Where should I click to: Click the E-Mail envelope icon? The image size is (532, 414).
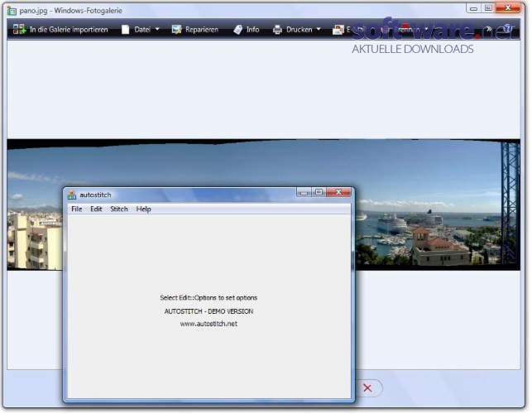338,30
